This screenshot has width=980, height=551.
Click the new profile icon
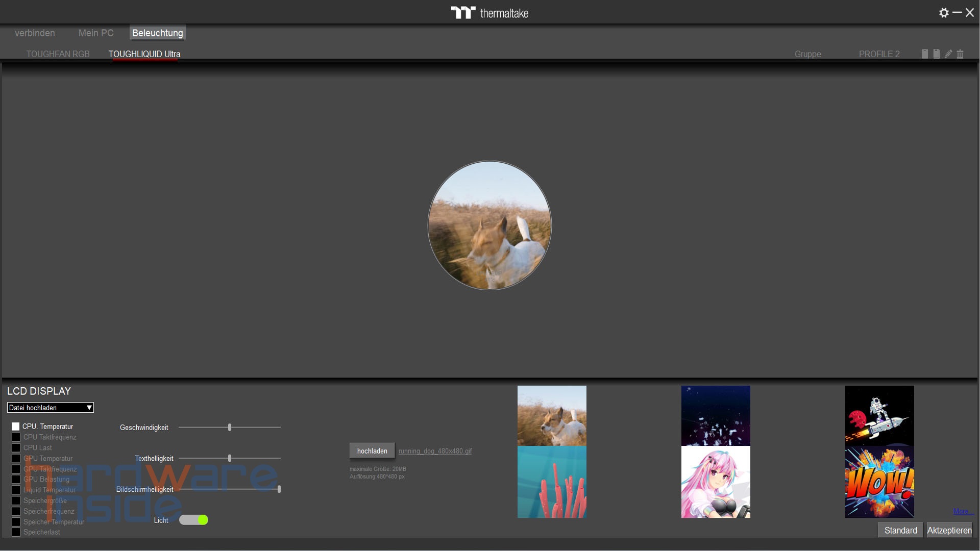924,54
